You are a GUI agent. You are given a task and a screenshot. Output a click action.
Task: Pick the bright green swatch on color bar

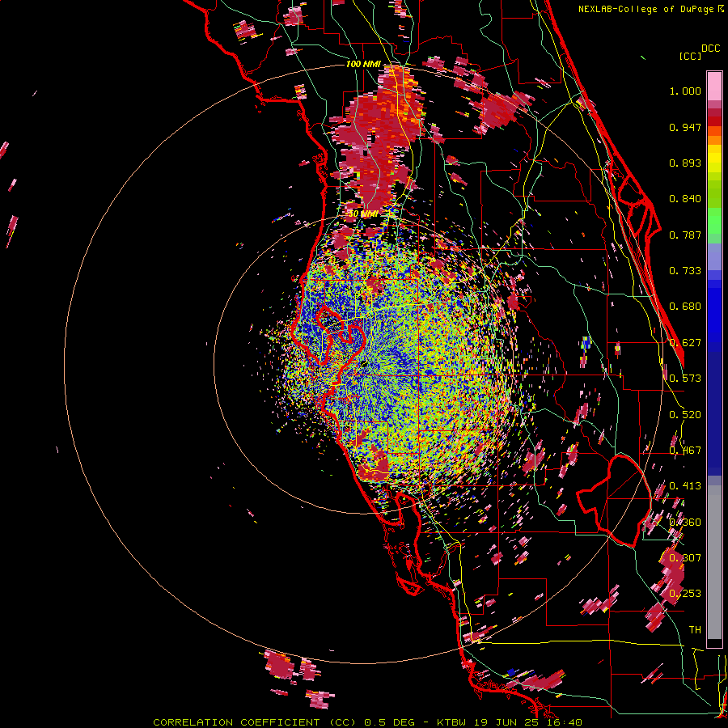point(714,221)
